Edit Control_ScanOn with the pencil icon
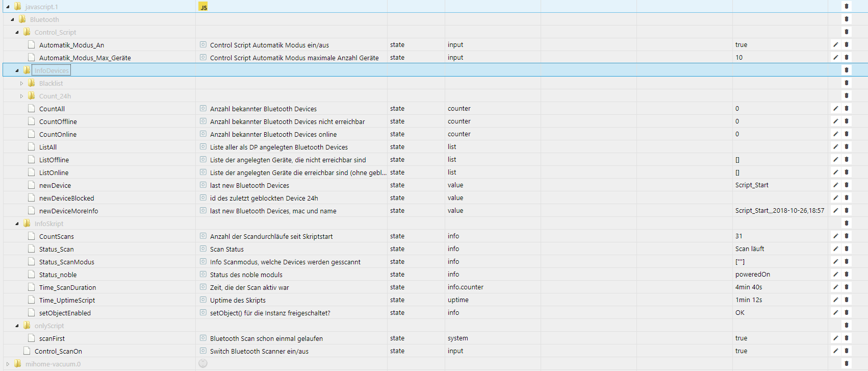 coord(835,351)
